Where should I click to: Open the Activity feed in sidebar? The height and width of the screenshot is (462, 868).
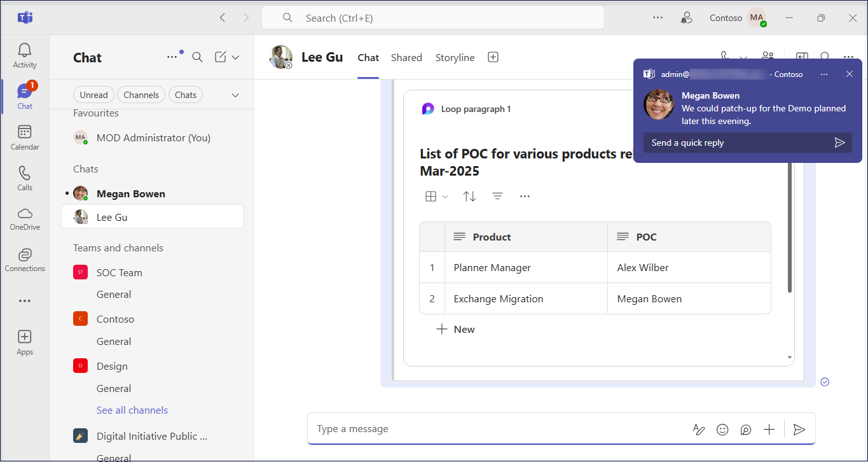coord(25,55)
